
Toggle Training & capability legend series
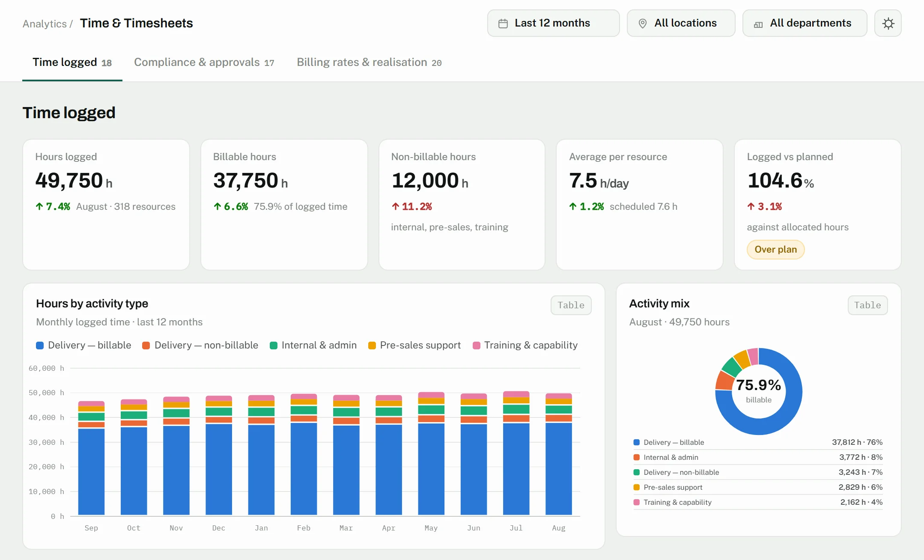[525, 346]
